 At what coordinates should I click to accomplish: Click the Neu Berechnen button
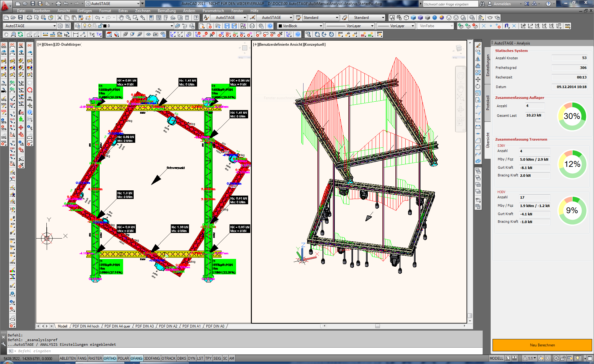(542, 345)
